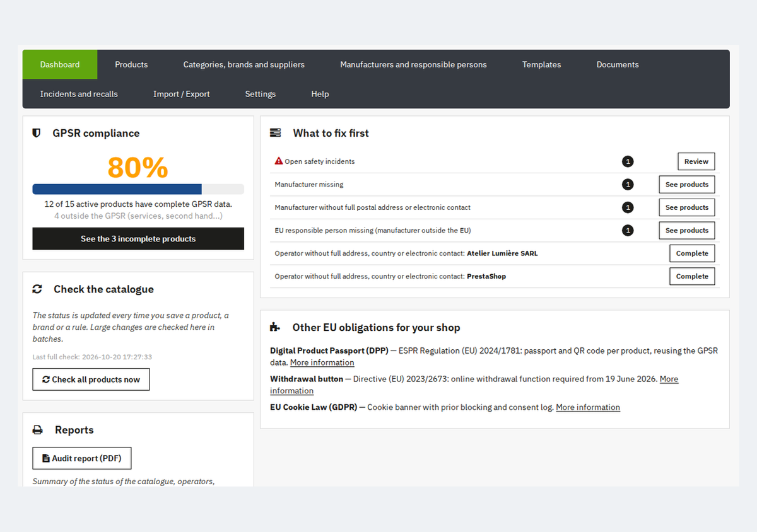Click the count badge for Open safety incidents
Screen dimensions: 757x532
(x=628, y=161)
